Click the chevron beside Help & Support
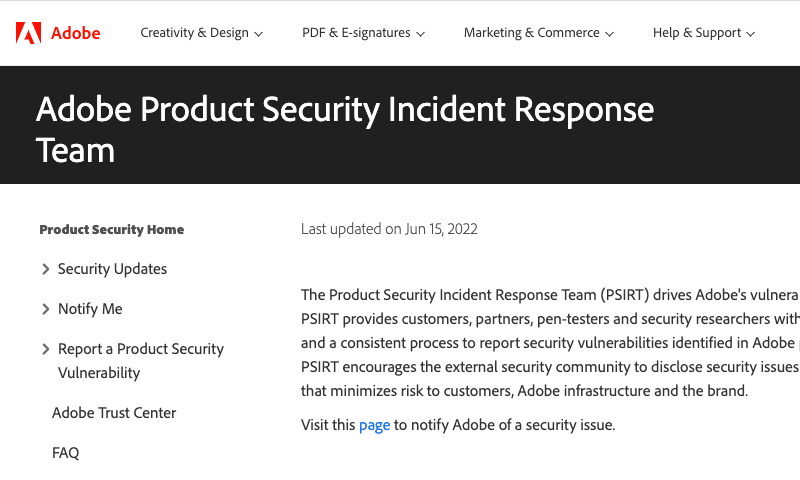Viewport: 800px width, 480px height. coord(751,34)
